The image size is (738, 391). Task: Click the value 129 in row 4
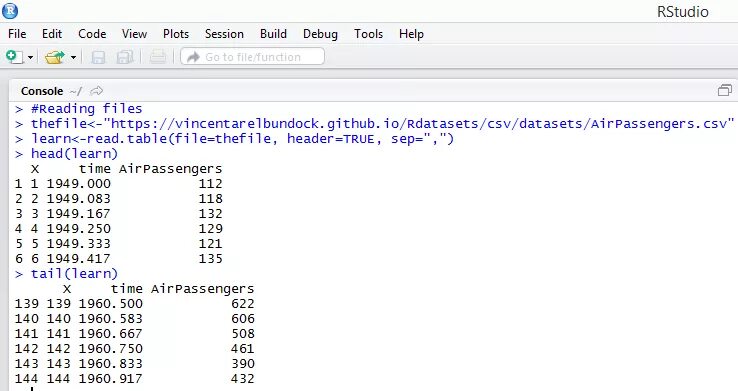(x=210, y=229)
